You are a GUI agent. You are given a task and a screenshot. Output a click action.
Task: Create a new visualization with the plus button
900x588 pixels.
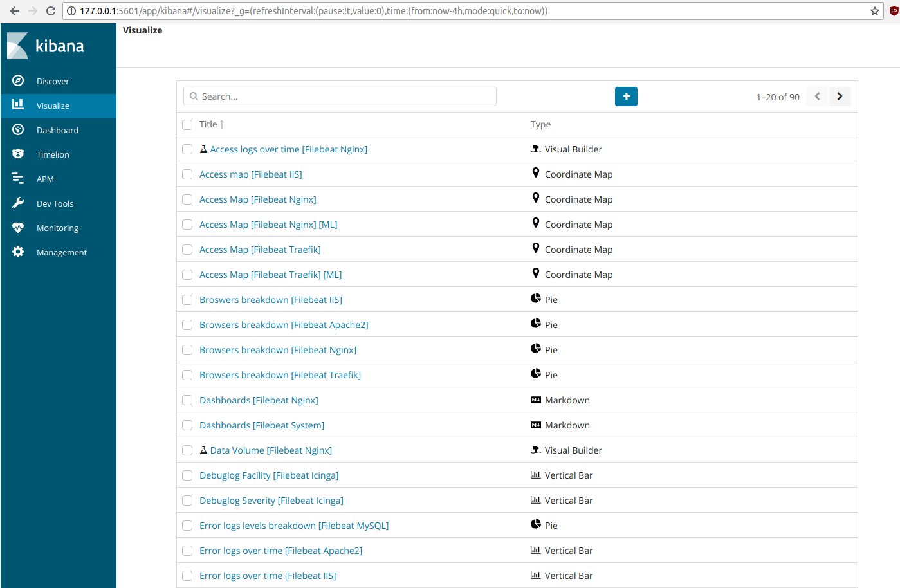[x=626, y=96]
